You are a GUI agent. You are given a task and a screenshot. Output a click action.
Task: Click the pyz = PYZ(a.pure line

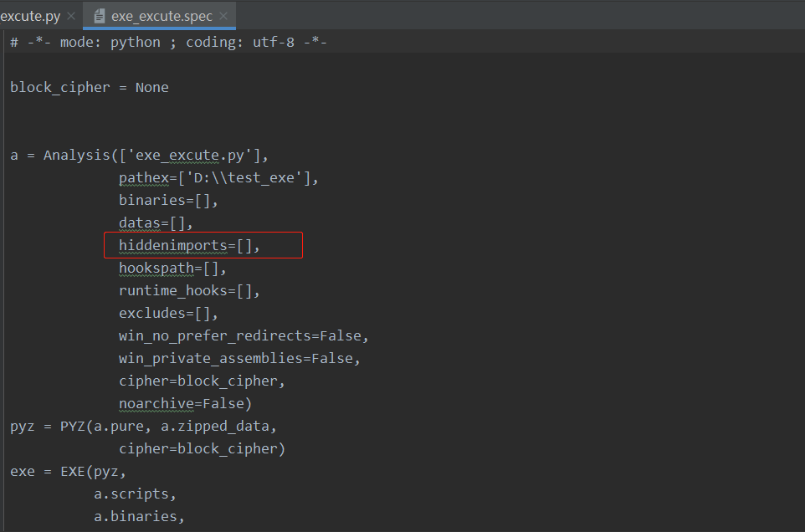click(x=144, y=426)
